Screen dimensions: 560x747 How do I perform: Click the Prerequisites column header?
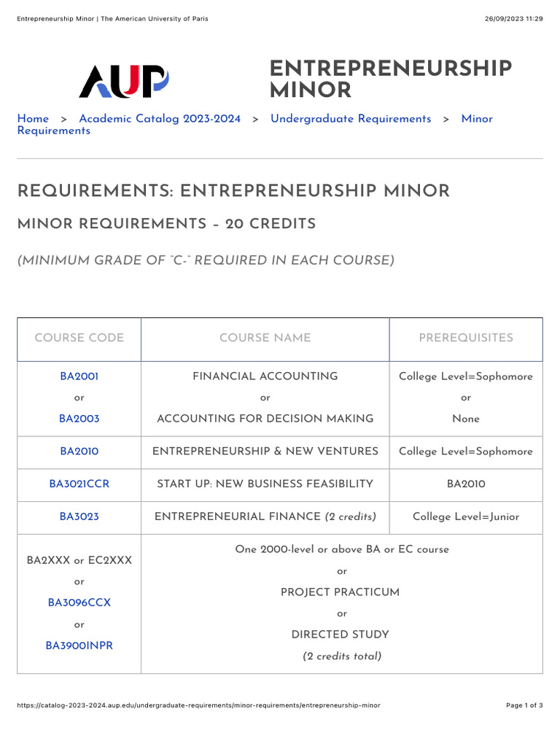(466, 338)
